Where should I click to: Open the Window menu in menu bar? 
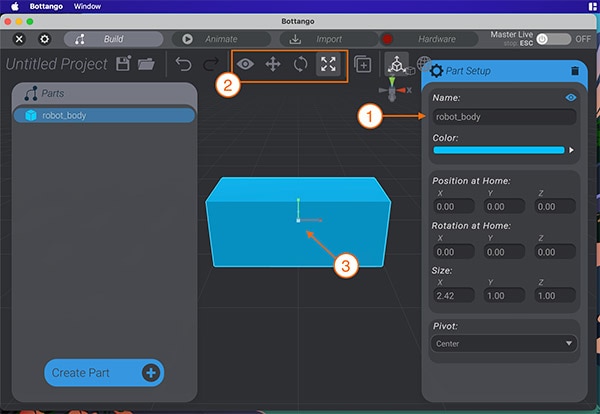(x=87, y=6)
